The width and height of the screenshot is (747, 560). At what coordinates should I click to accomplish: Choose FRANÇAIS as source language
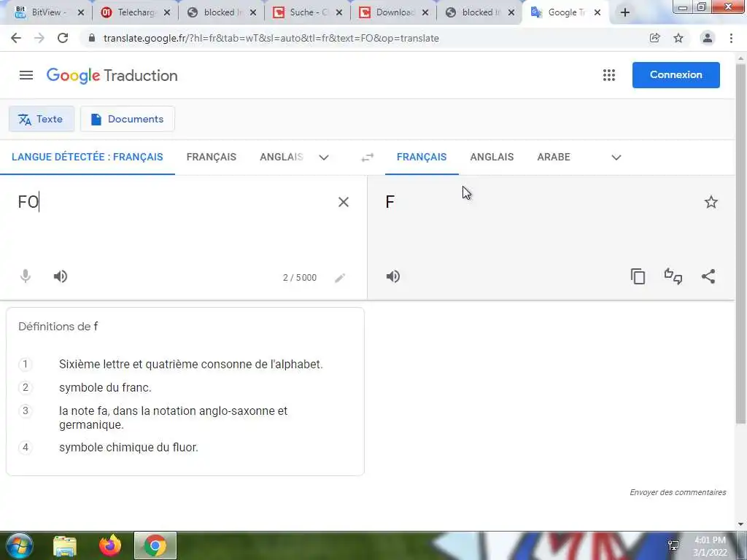(211, 157)
